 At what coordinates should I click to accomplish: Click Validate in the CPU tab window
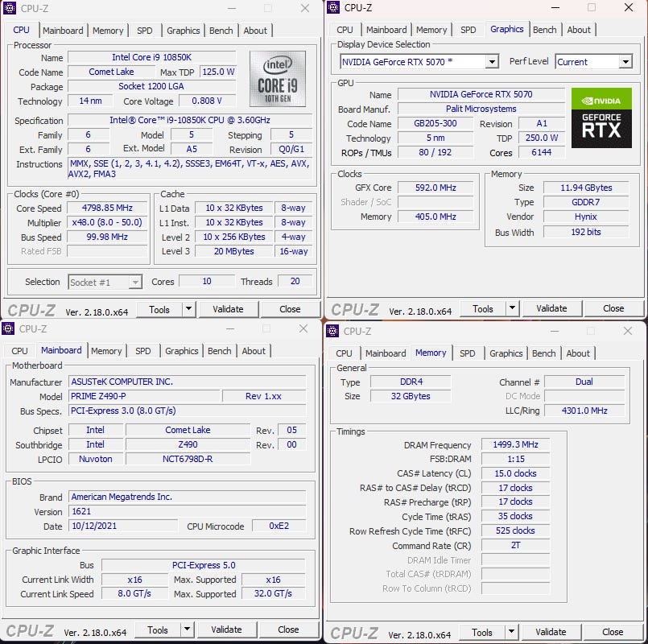point(228,309)
